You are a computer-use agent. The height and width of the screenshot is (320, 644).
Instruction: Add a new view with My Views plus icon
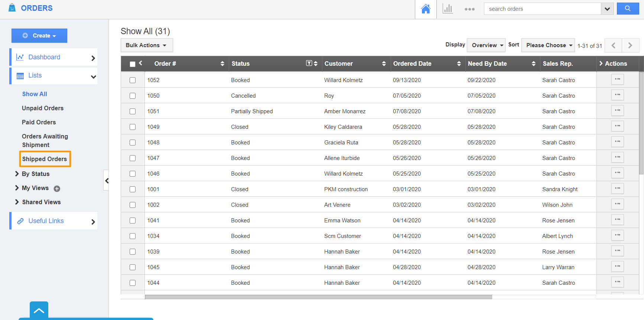pos(57,189)
